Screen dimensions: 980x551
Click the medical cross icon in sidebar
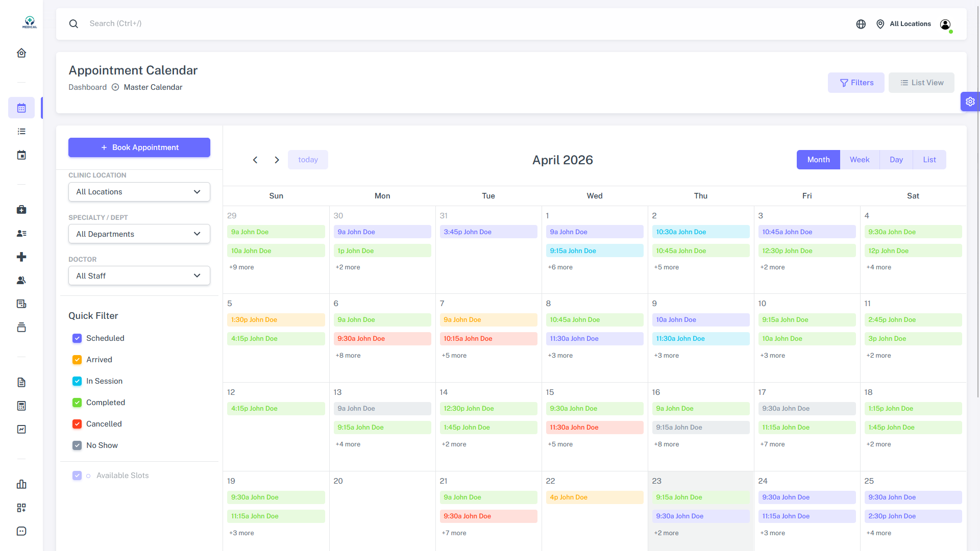[21, 257]
